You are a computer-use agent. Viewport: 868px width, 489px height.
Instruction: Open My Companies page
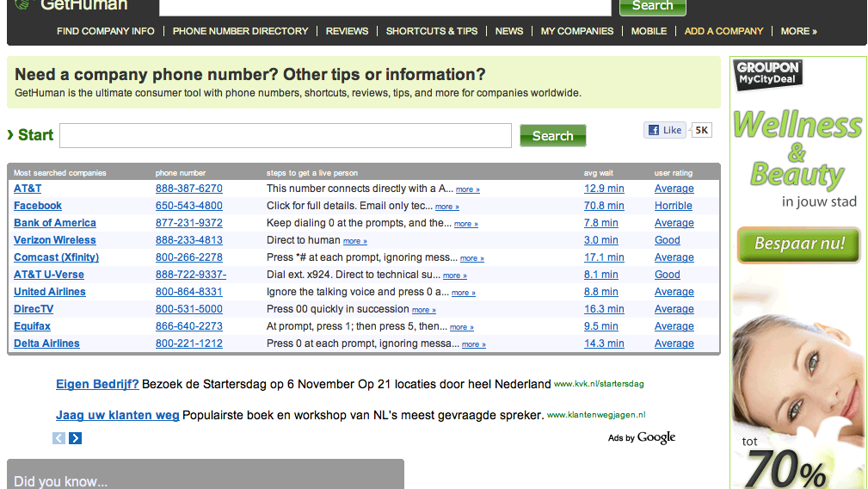tap(577, 31)
